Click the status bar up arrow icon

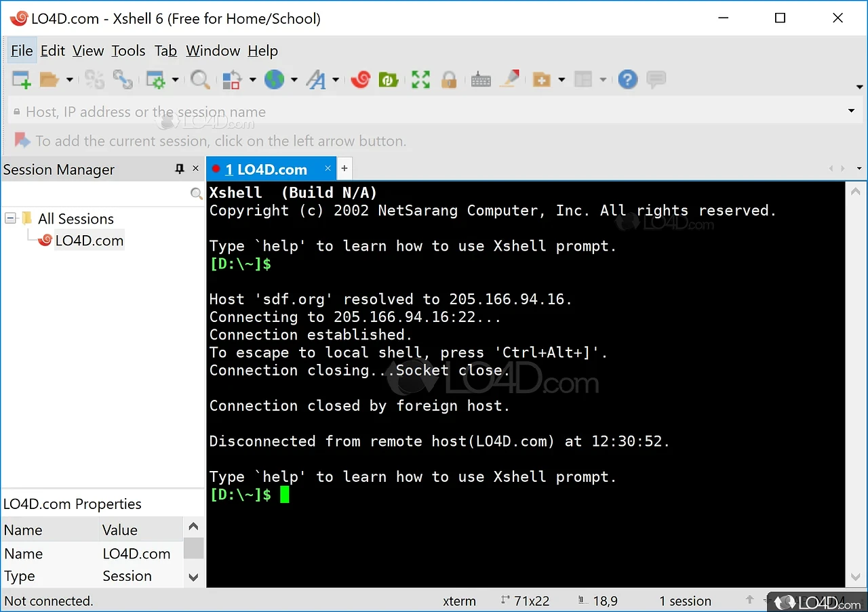click(750, 600)
